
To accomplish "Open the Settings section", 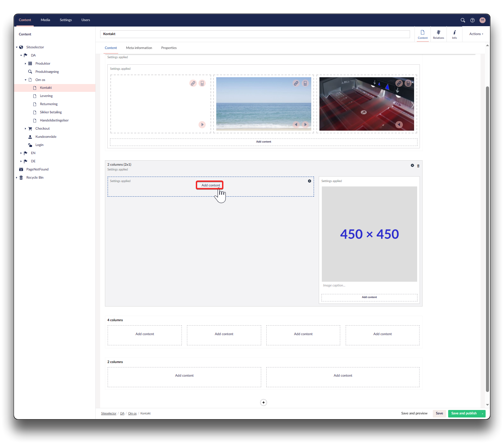I will [66, 20].
